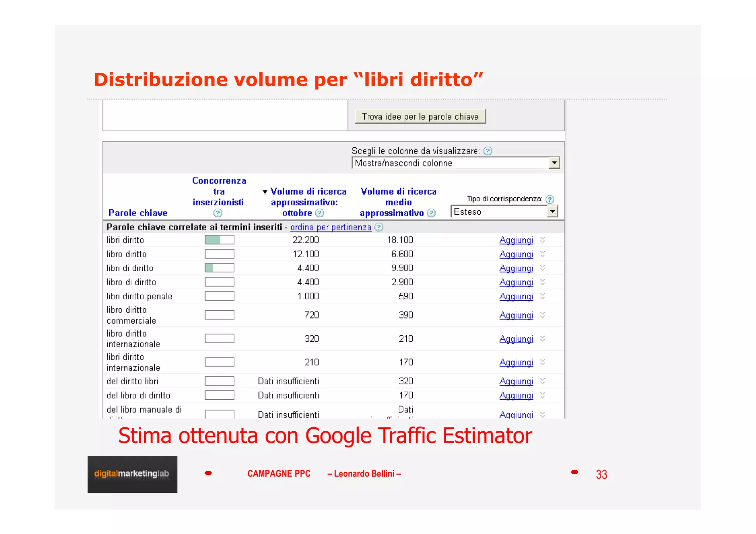
Task: Click Aggiungi for libri di diritto
Action: click(x=516, y=268)
